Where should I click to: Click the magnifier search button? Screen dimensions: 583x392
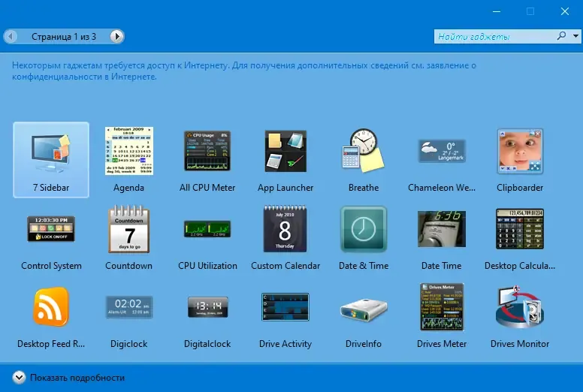[562, 35]
